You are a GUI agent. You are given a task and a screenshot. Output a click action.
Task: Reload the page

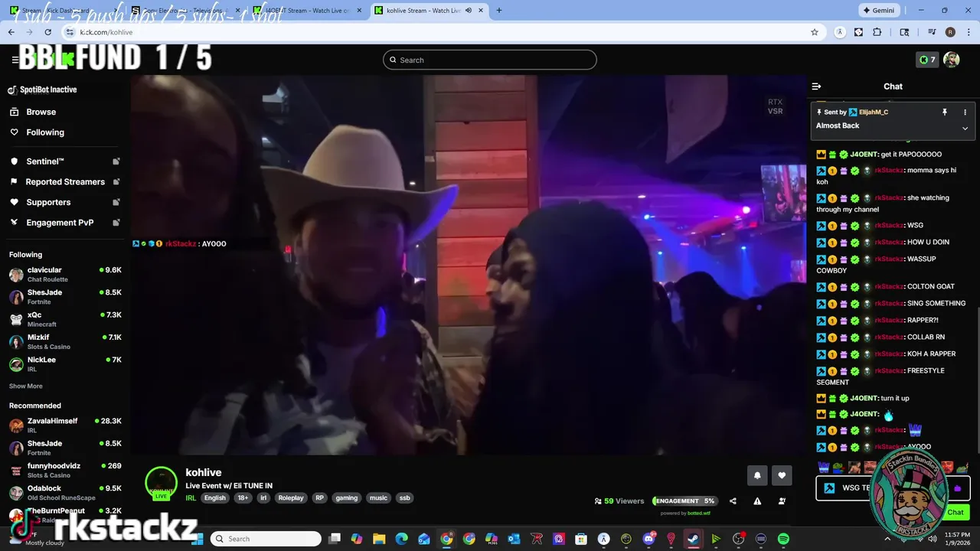tap(48, 32)
